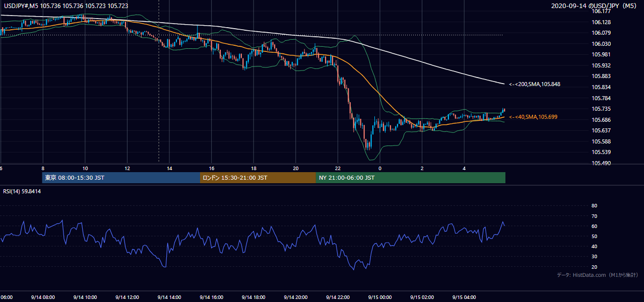Click the hour label 18 under the price chart
The width and height of the screenshot is (644, 302).
[x=253, y=169]
